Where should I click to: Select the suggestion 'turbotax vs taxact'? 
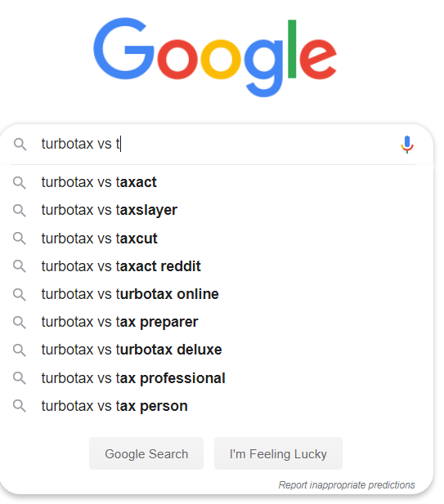[216, 182]
